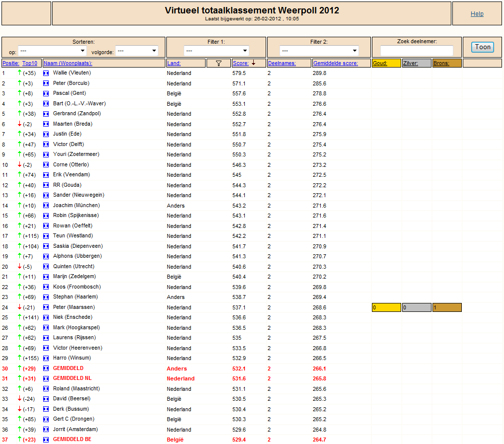Click the red 'GEMIDDELD' row name
The width and height of the screenshot is (504, 444).
68,368
